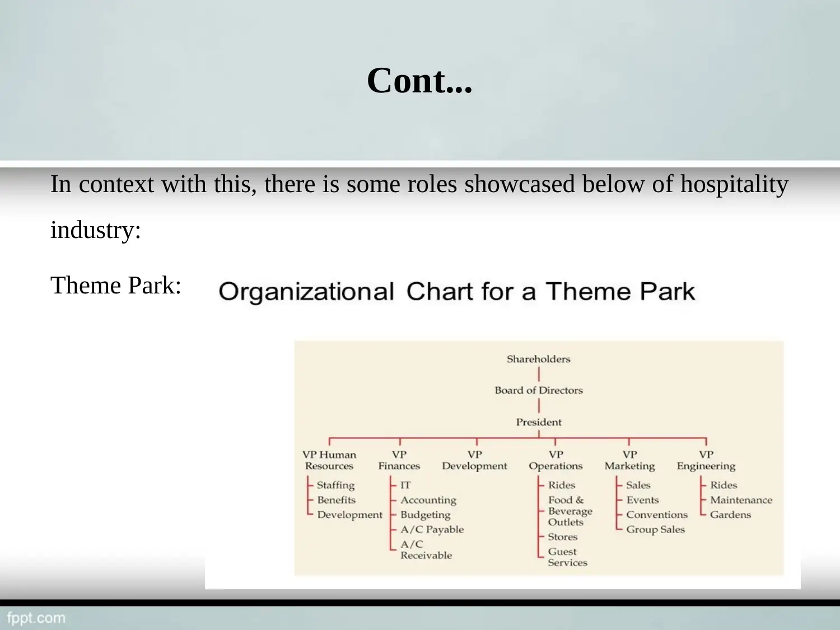Click "VP Development" heading
Viewport: 840px width, 630px height.
pos(474,460)
